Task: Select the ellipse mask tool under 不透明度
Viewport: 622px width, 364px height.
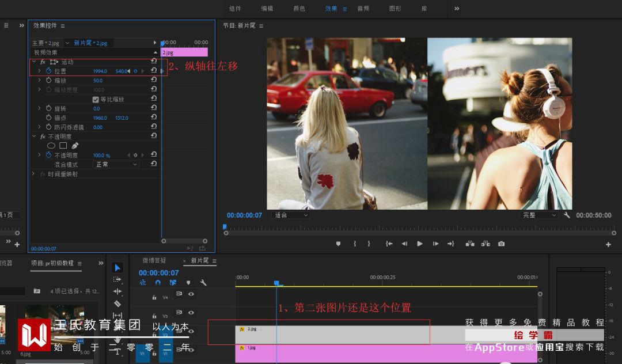Action: click(51, 146)
